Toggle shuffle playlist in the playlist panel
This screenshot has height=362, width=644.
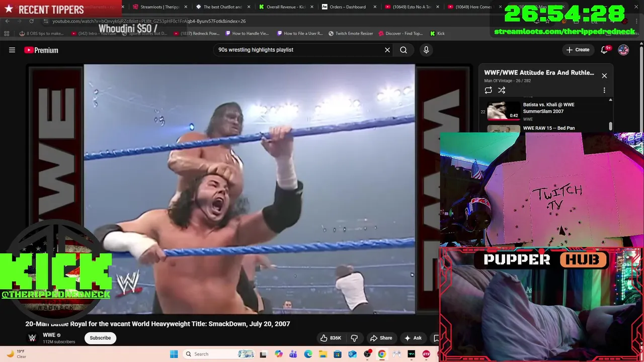[502, 90]
